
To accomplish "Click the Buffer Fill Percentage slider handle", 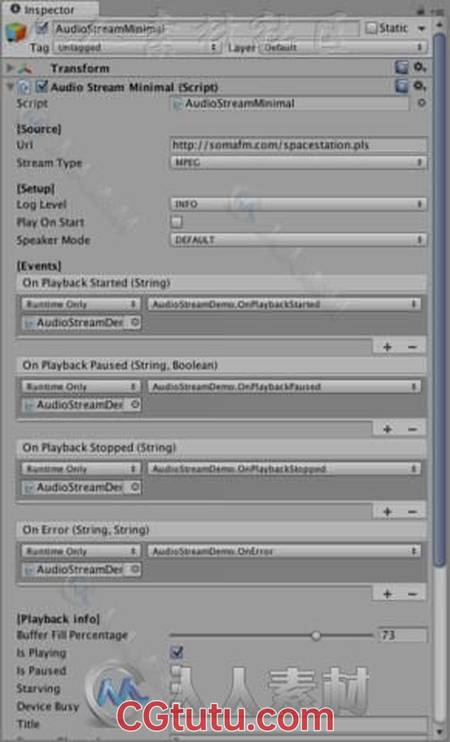I will 316,636.
